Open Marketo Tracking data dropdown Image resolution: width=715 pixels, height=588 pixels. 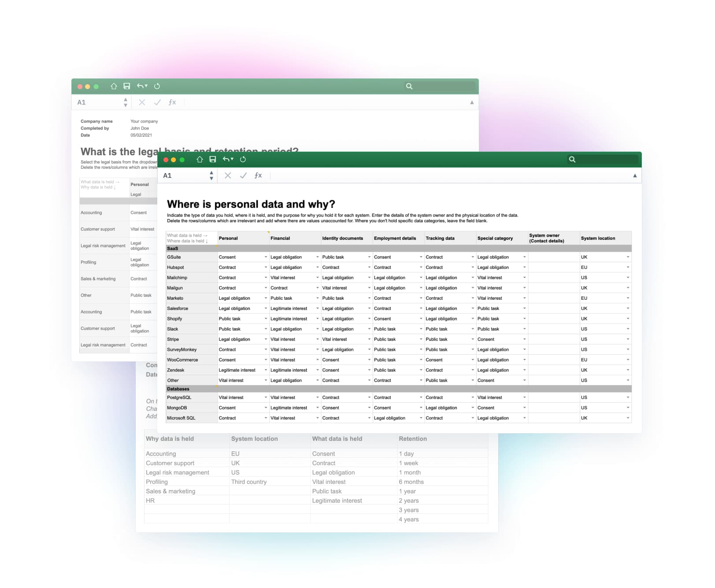tap(473, 298)
